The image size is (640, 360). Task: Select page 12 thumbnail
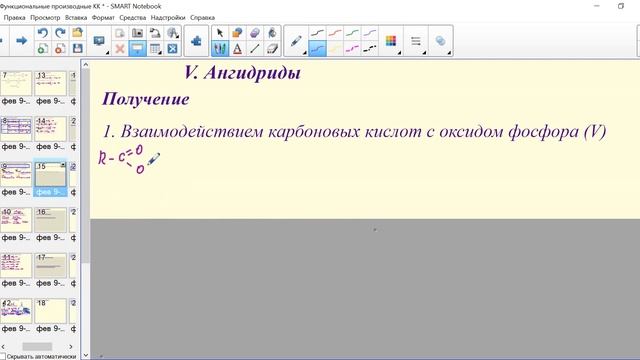(16, 311)
